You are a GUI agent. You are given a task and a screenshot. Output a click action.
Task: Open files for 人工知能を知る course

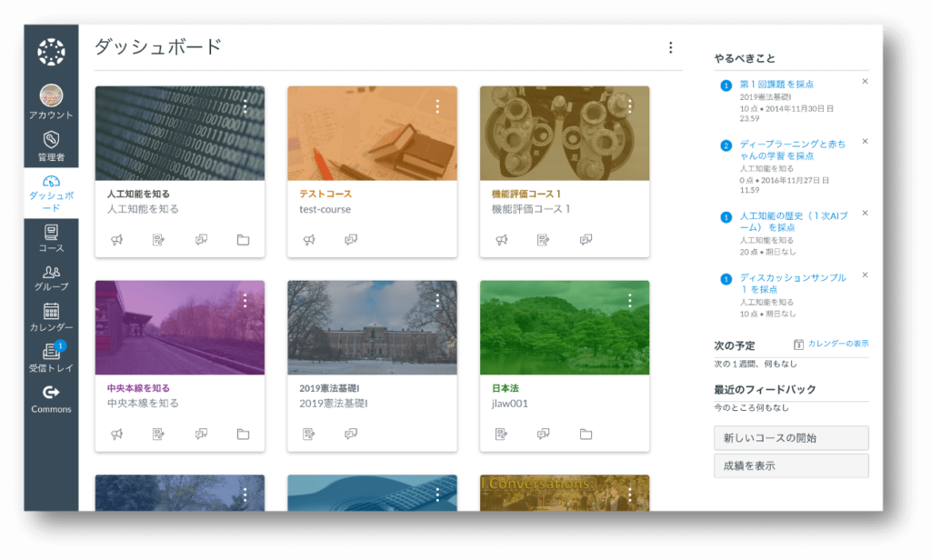click(x=243, y=240)
